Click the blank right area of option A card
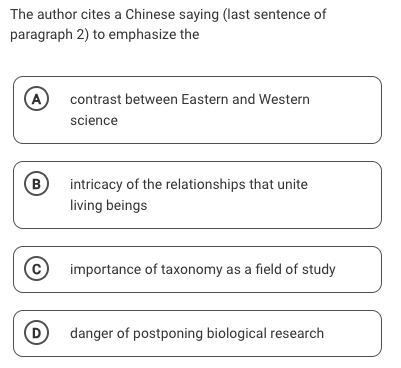The width and height of the screenshot is (401, 368). pyautogui.click(x=345, y=110)
